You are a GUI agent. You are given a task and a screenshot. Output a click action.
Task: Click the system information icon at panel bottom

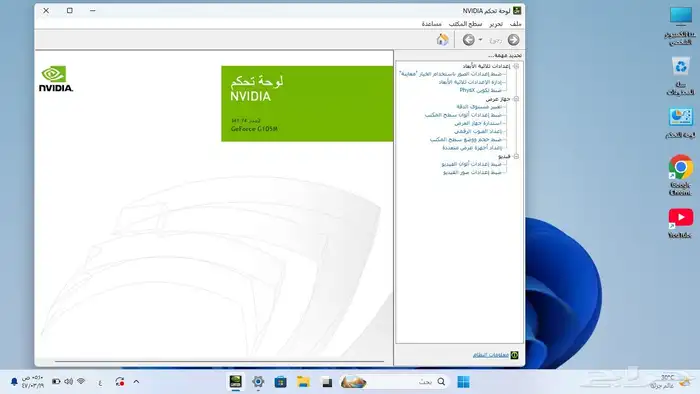pos(514,355)
